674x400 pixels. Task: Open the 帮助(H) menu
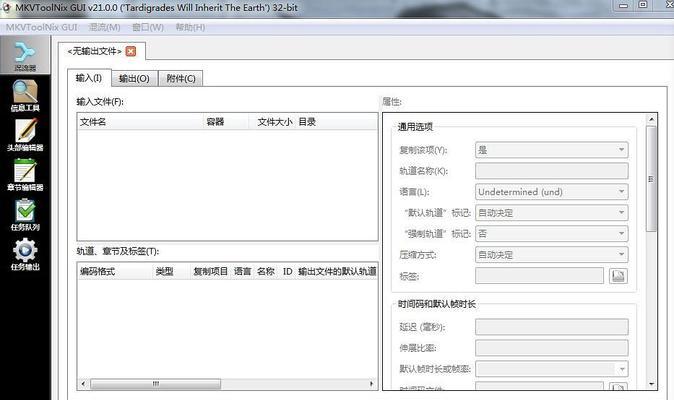(x=190, y=27)
